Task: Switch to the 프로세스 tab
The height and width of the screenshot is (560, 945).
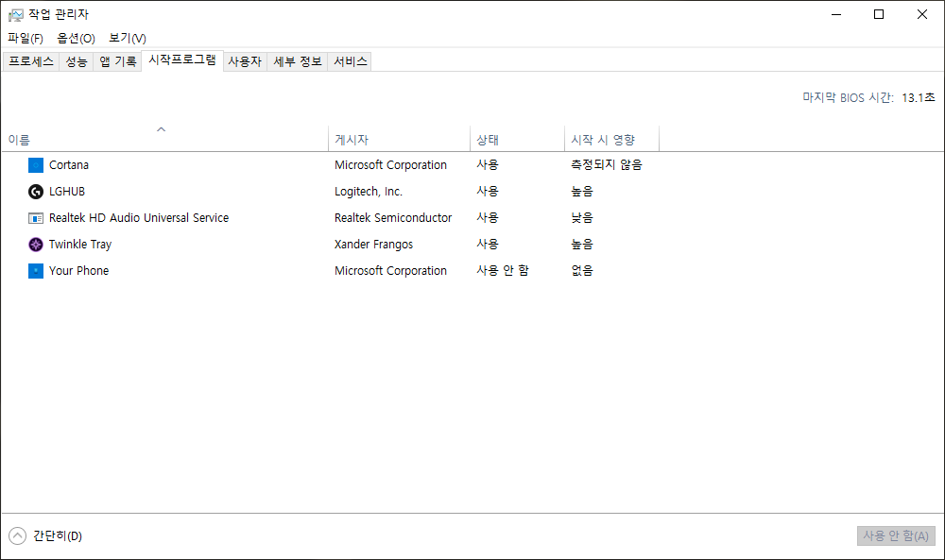Action: 31,61
